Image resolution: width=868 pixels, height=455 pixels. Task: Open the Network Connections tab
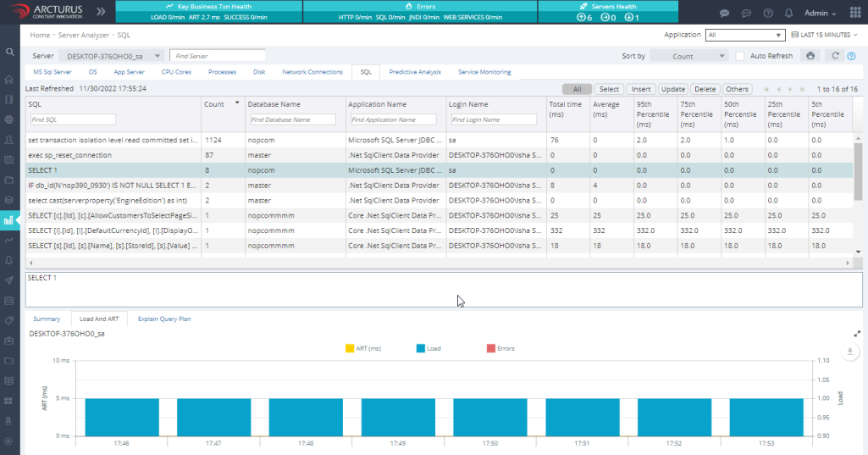point(312,72)
